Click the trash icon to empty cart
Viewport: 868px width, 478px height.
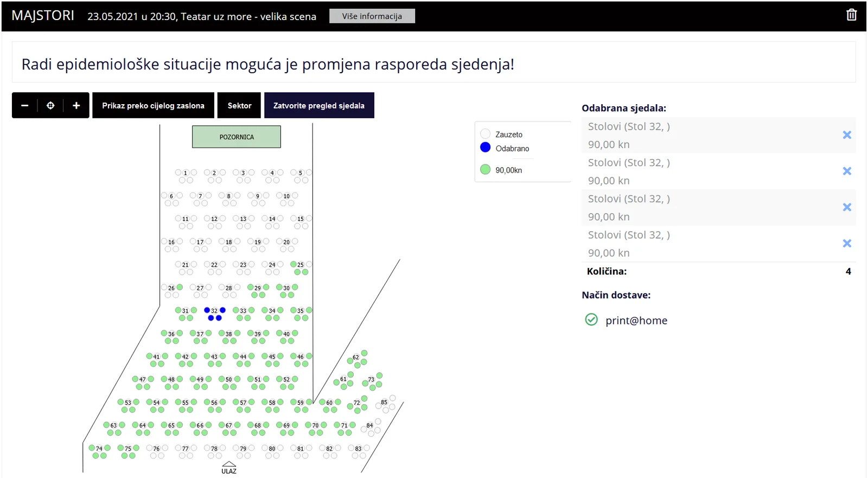pos(851,15)
